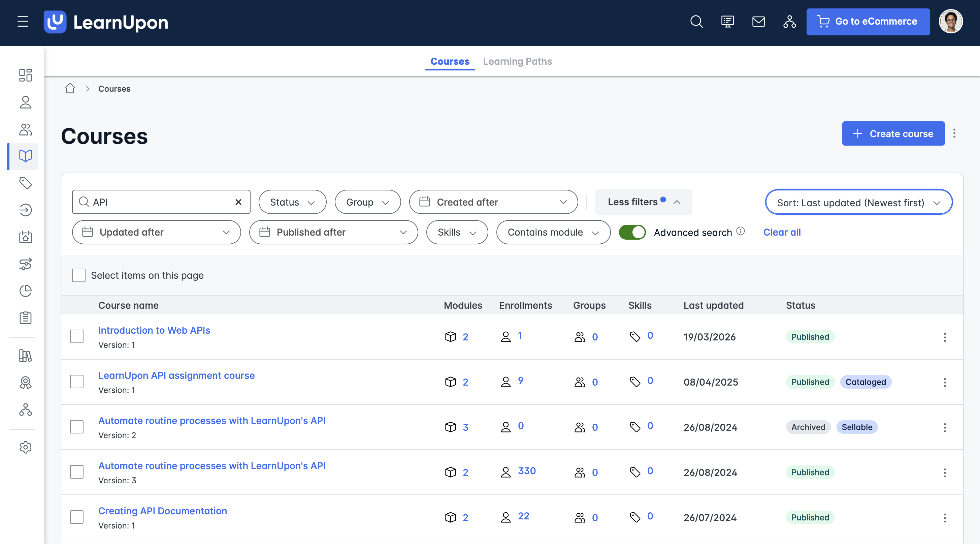Open the Status filter dropdown

pyautogui.click(x=292, y=202)
